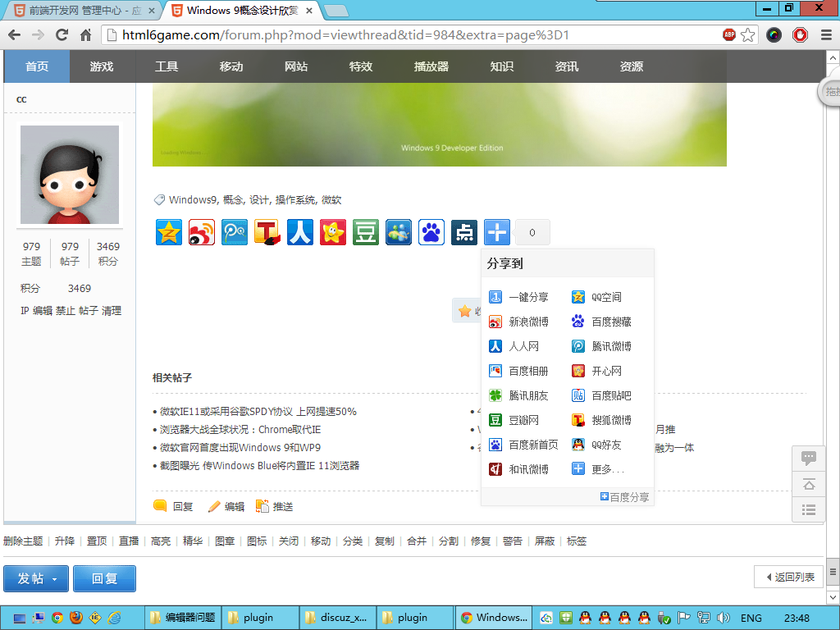Image resolution: width=840 pixels, height=630 pixels.
Task: Click 禁止 link under user profile
Action: tap(65, 311)
